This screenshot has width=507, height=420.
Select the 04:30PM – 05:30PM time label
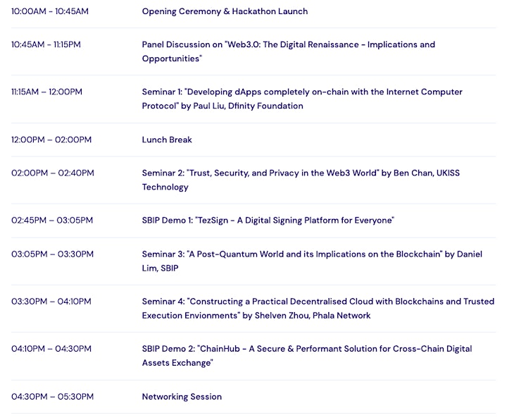[52, 397]
